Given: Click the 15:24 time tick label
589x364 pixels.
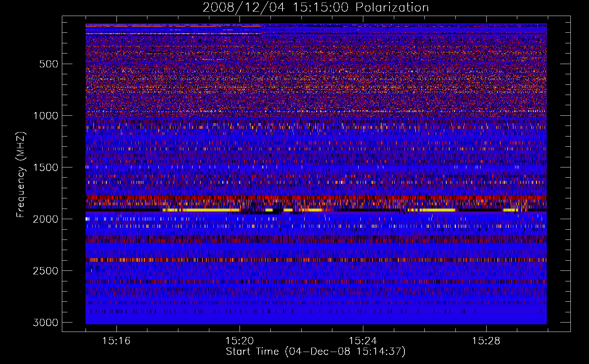Looking at the screenshot, I should click(363, 341).
